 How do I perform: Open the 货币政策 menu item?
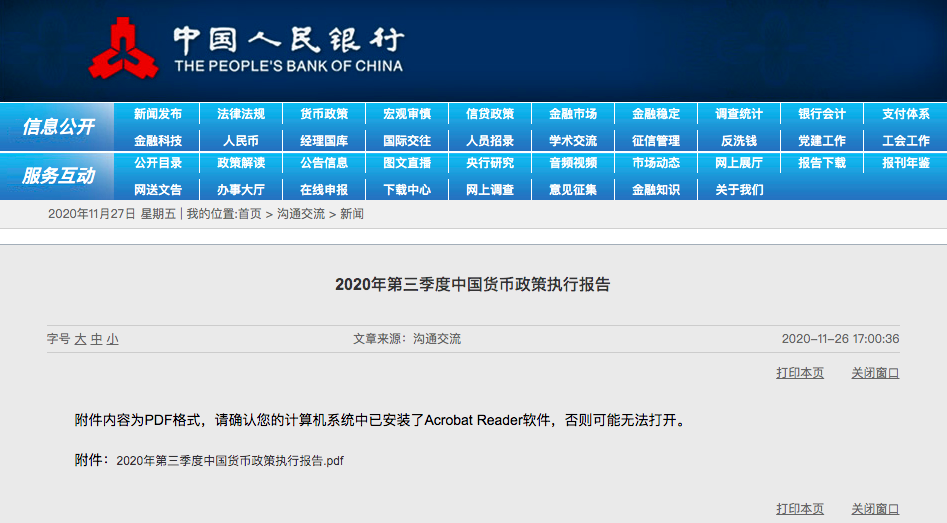pyautogui.click(x=324, y=114)
